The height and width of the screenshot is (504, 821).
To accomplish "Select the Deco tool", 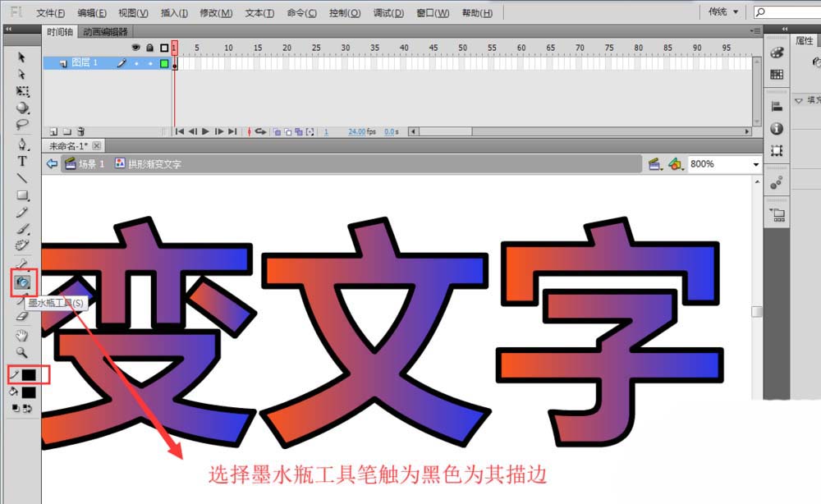I will [x=22, y=245].
